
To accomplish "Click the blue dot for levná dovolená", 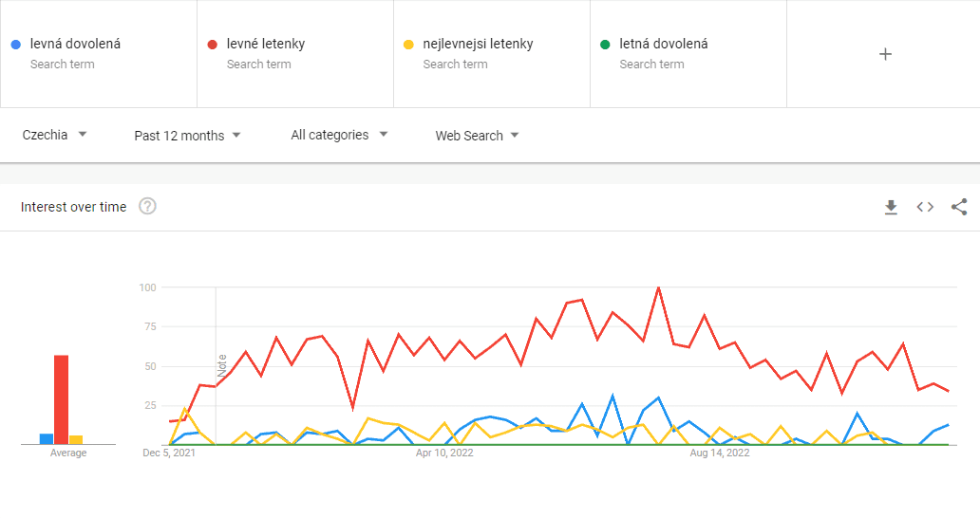I will point(16,45).
